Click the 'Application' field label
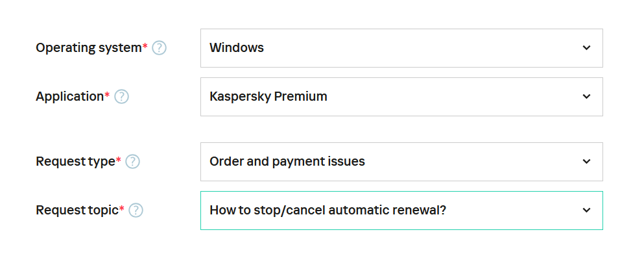 pyautogui.click(x=70, y=97)
